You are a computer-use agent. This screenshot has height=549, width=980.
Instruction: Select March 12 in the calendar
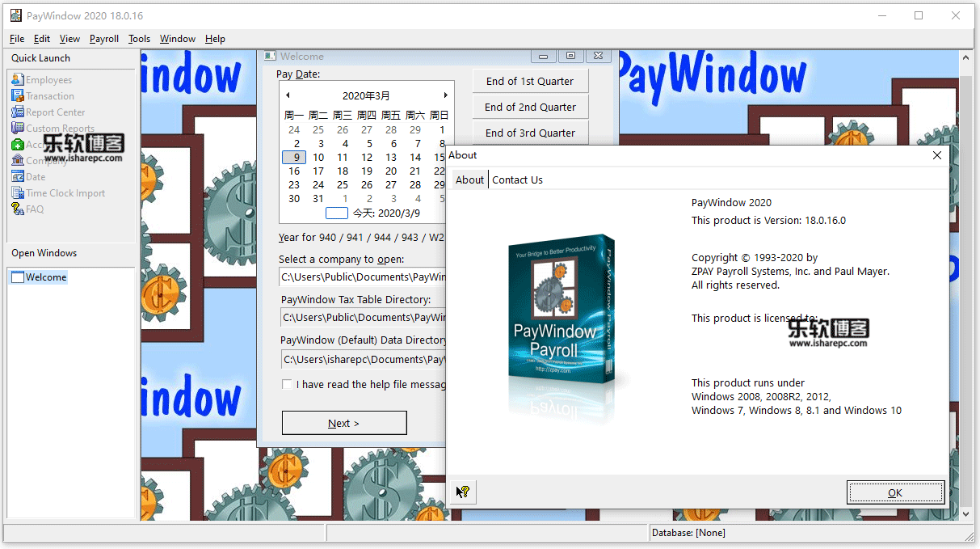click(x=367, y=158)
